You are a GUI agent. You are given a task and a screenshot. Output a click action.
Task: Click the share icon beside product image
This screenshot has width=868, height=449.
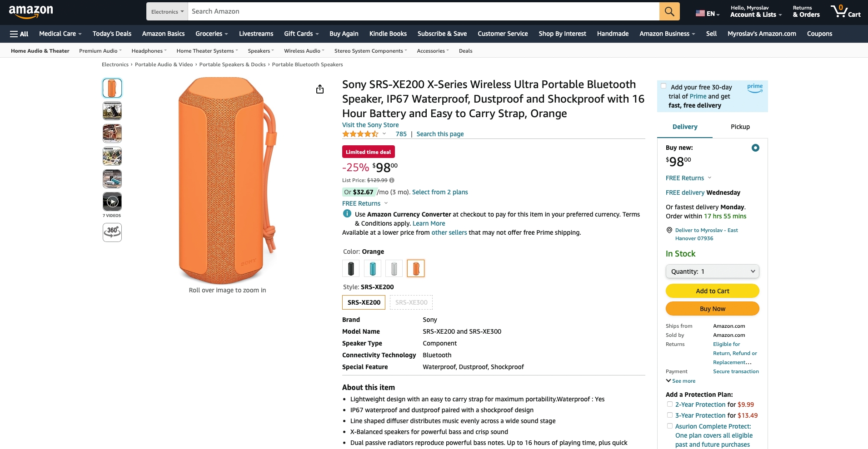pos(320,89)
